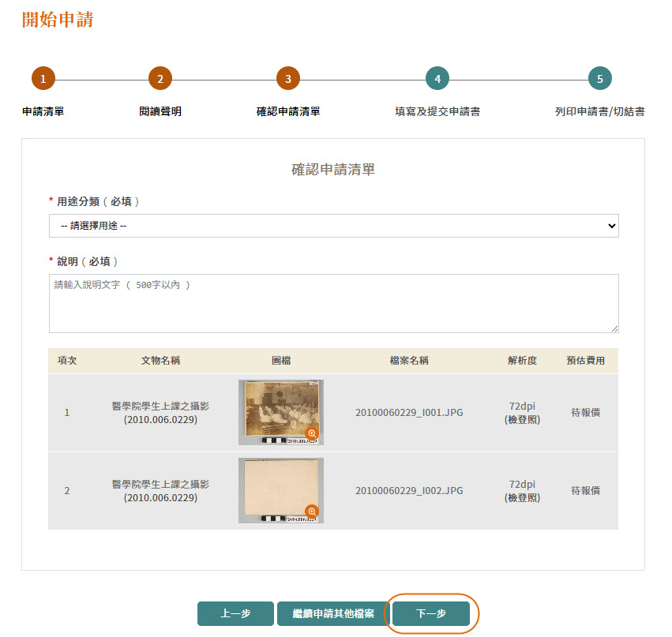
Task: Click step 4 circle 填寫及提交申請書
Action: (x=437, y=78)
